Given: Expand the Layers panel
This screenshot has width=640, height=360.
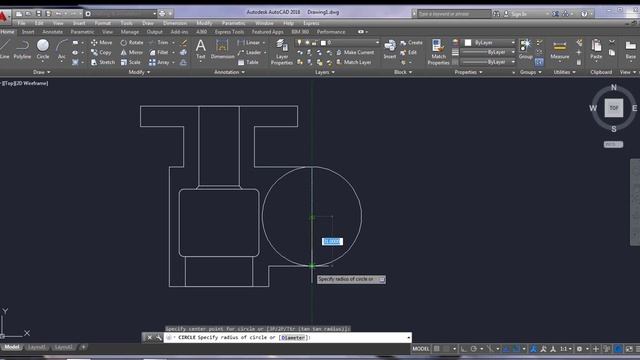Looking at the screenshot, I should point(324,72).
